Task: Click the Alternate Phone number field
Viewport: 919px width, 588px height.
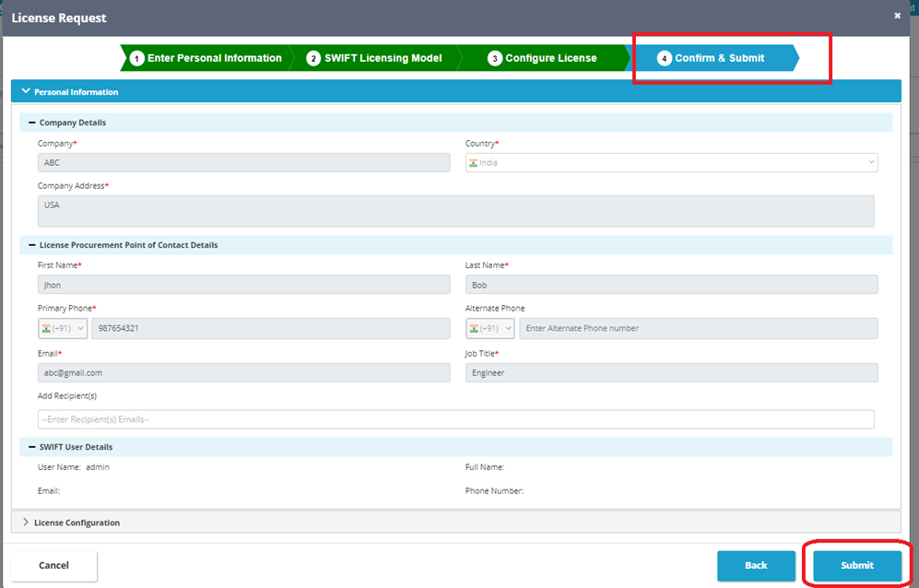Action: click(699, 328)
